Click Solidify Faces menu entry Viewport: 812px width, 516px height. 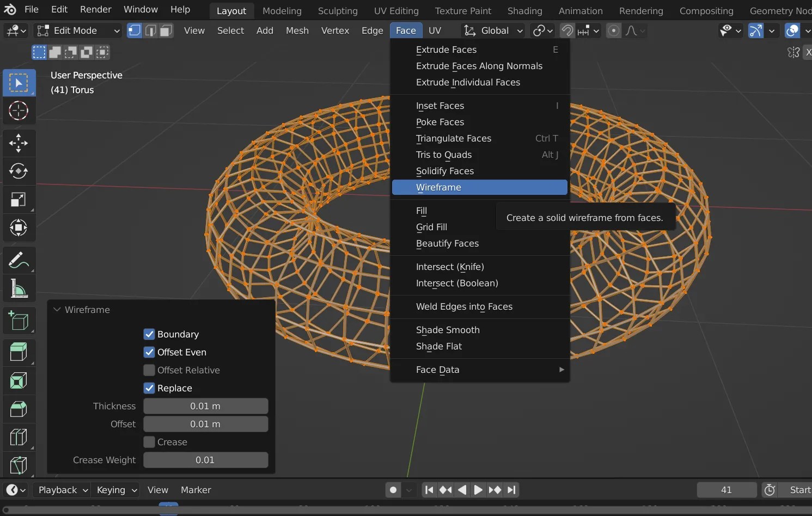[x=444, y=171]
